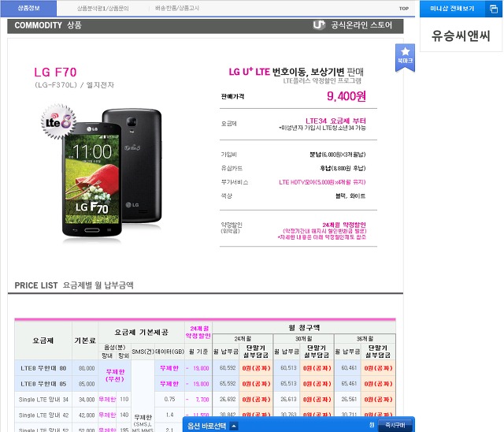Click the 60,513 monthly payment cell
This screenshot has width=504, height=432.
pyautogui.click(x=288, y=367)
